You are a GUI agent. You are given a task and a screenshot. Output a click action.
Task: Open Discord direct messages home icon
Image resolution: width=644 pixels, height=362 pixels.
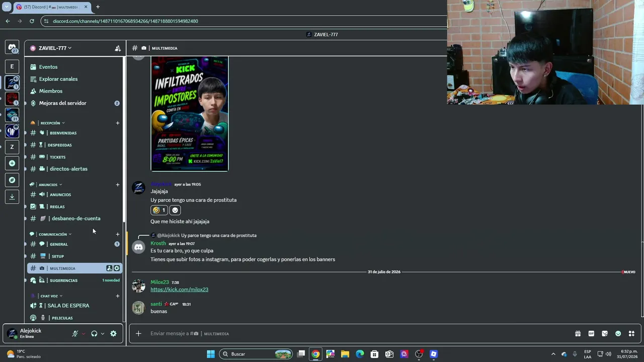pos(12,47)
